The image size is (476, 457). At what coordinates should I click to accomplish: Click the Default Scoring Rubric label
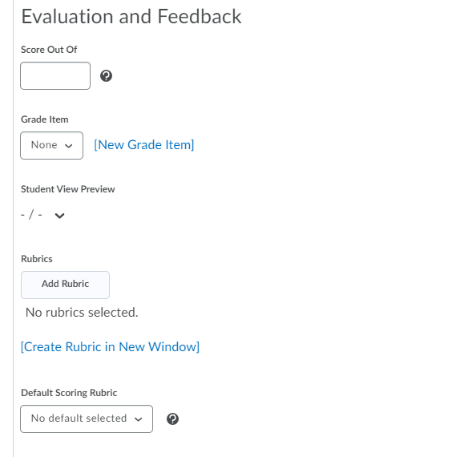pos(69,393)
